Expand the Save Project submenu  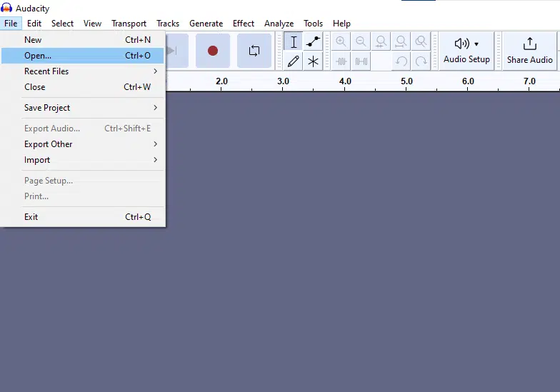tap(83, 107)
